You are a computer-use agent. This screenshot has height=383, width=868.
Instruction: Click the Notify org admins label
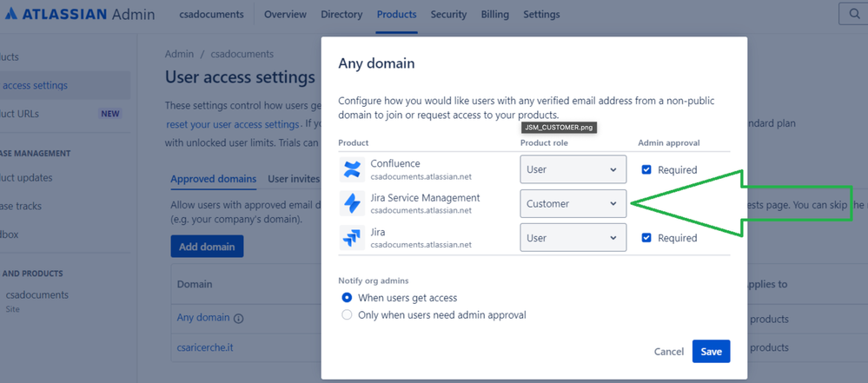[374, 281]
